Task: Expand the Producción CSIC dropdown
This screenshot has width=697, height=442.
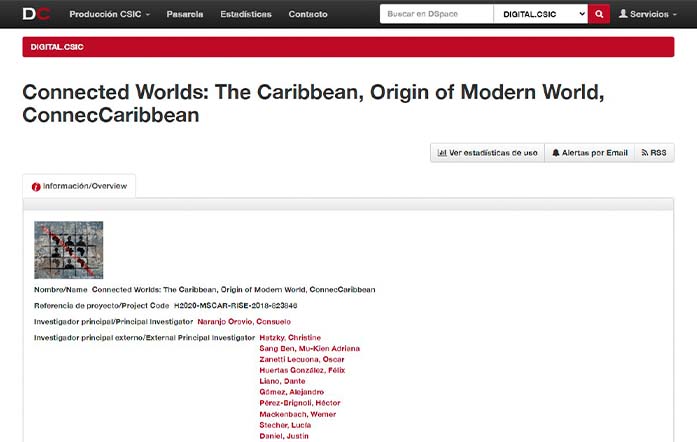Action: point(110,14)
